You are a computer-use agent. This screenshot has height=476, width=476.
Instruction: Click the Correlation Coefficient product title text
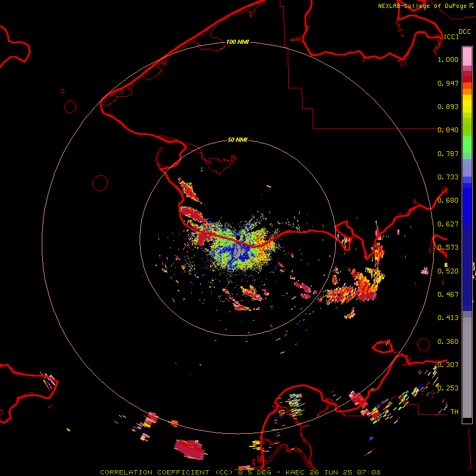point(166,472)
